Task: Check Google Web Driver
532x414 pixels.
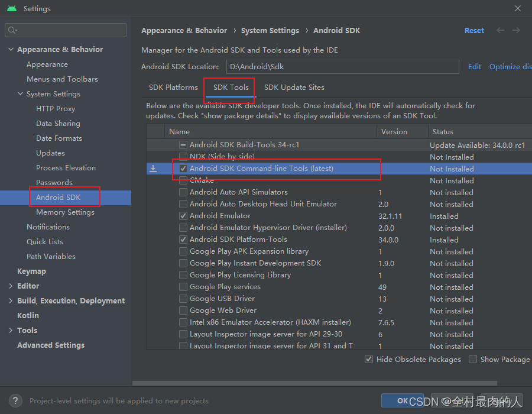Action: [183, 310]
